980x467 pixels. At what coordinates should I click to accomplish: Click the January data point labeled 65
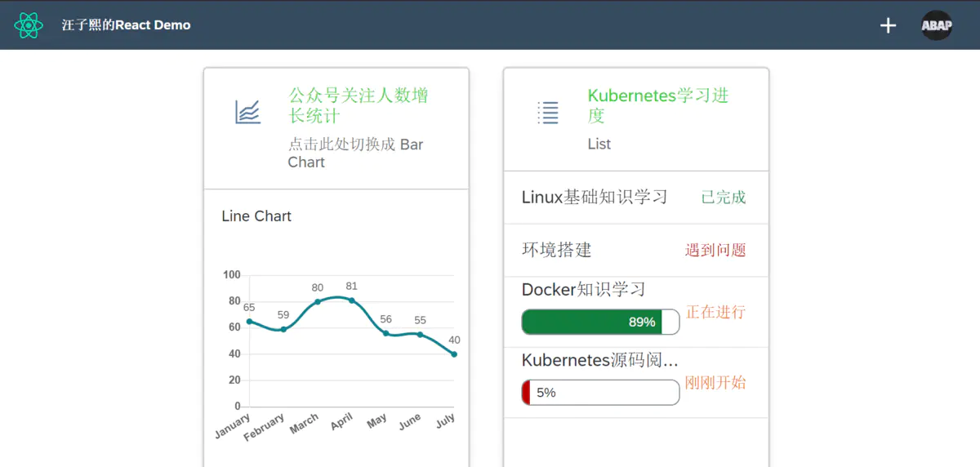coord(249,321)
